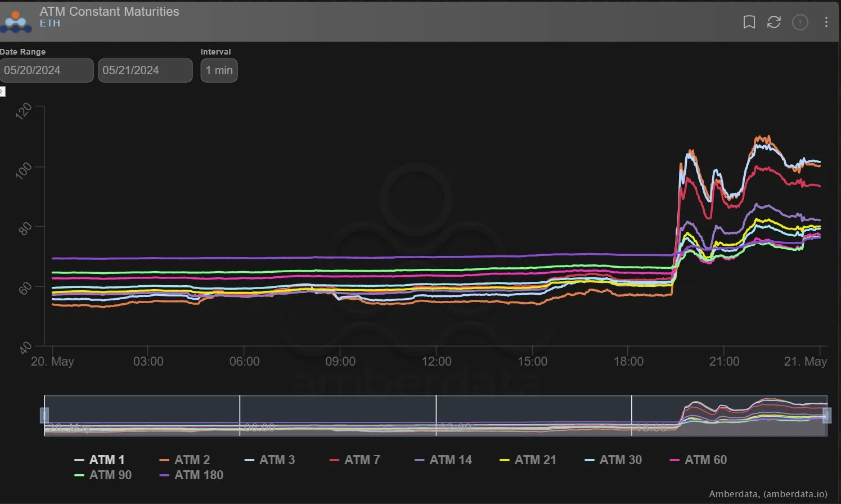The height and width of the screenshot is (504, 841).
Task: Grab the right navigator range handle
Action: [827, 415]
